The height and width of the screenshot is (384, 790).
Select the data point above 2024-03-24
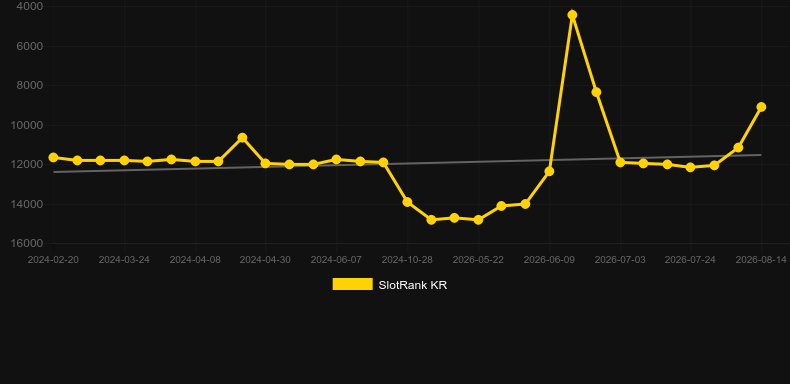point(124,160)
